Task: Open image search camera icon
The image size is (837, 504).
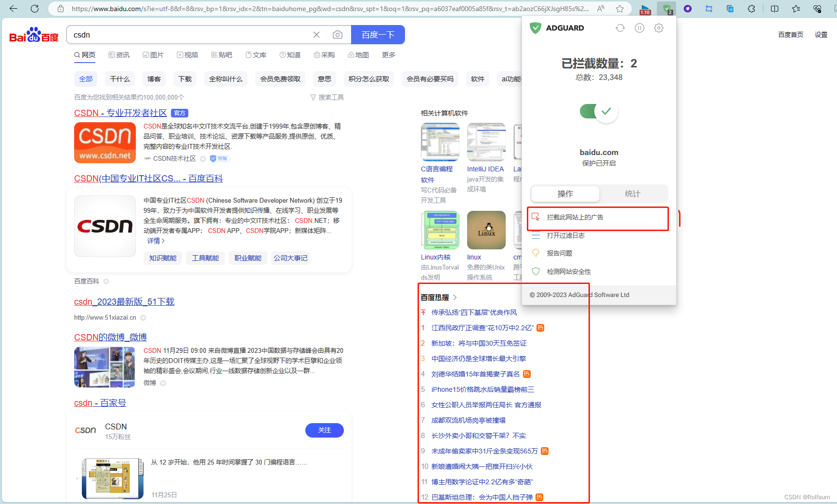Action: coord(338,35)
